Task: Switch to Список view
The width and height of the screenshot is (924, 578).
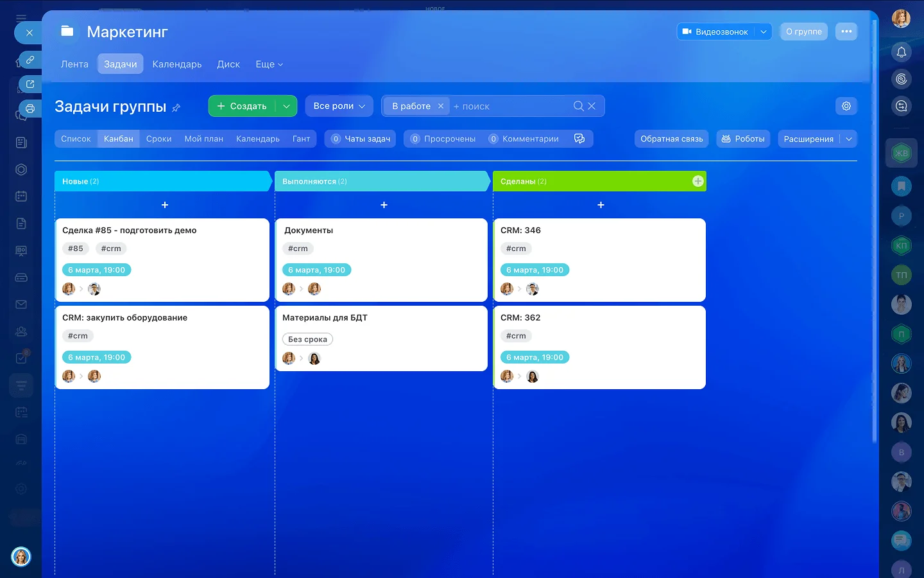Action: point(76,139)
